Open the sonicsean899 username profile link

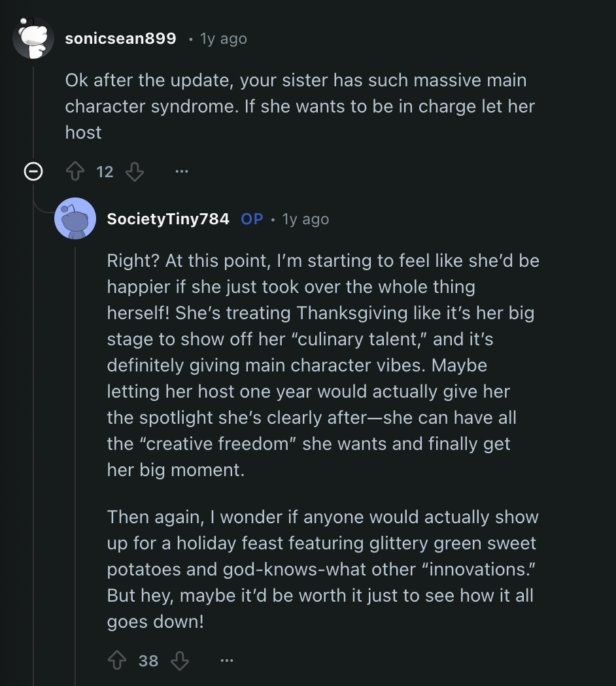pyautogui.click(x=120, y=39)
